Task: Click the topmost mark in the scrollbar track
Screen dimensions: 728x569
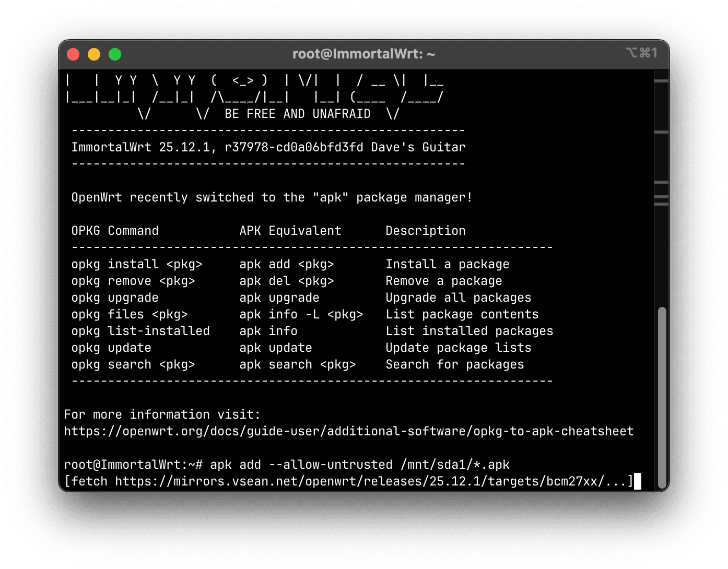Action: click(x=661, y=81)
